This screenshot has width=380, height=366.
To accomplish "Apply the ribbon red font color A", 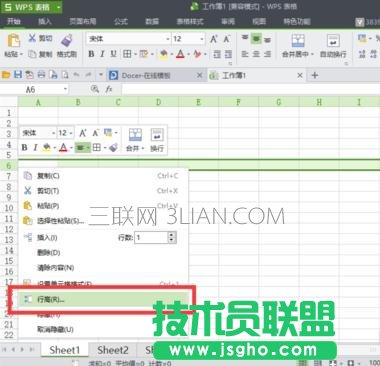I will click(x=180, y=54).
